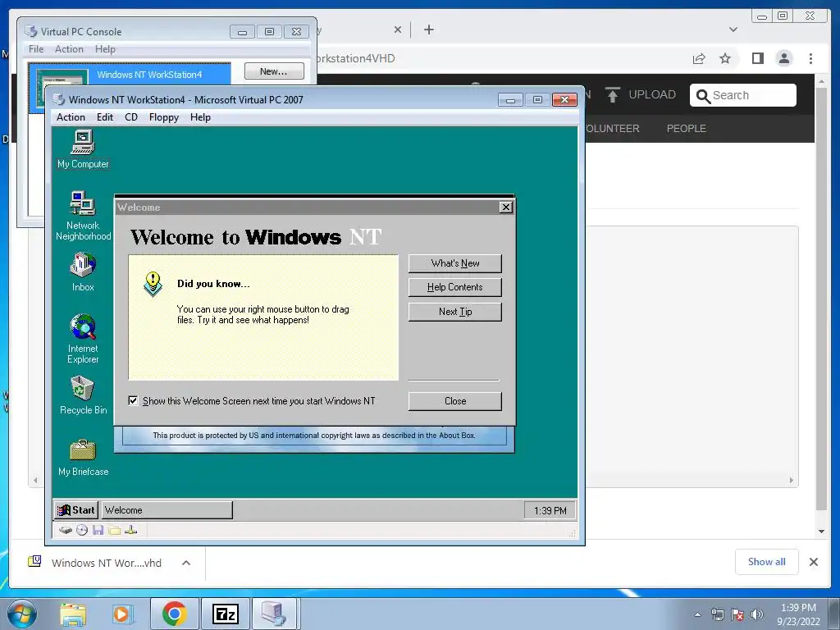This screenshot has width=840, height=630.
Task: Click New... in Virtual PC Console
Action: (x=274, y=71)
